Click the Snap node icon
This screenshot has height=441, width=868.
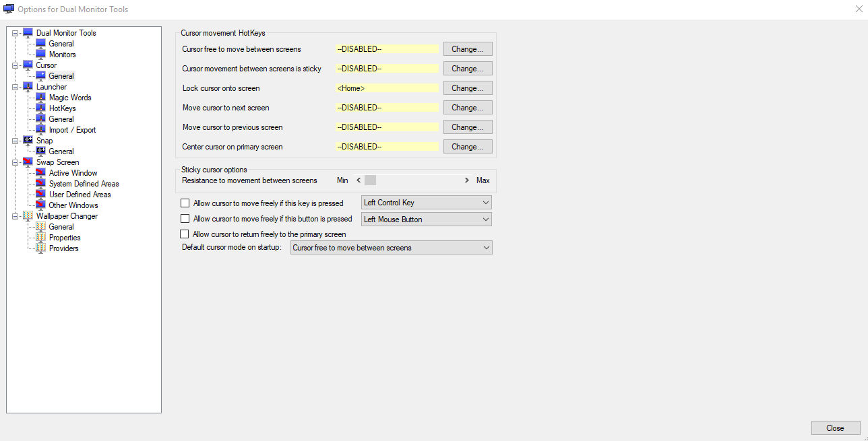click(28, 141)
